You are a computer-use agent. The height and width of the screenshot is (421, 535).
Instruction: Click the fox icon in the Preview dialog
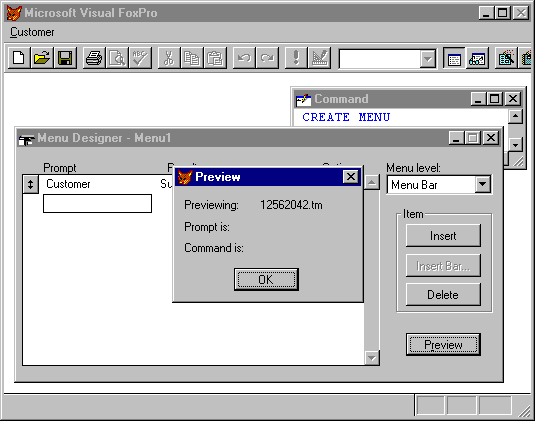coord(185,177)
